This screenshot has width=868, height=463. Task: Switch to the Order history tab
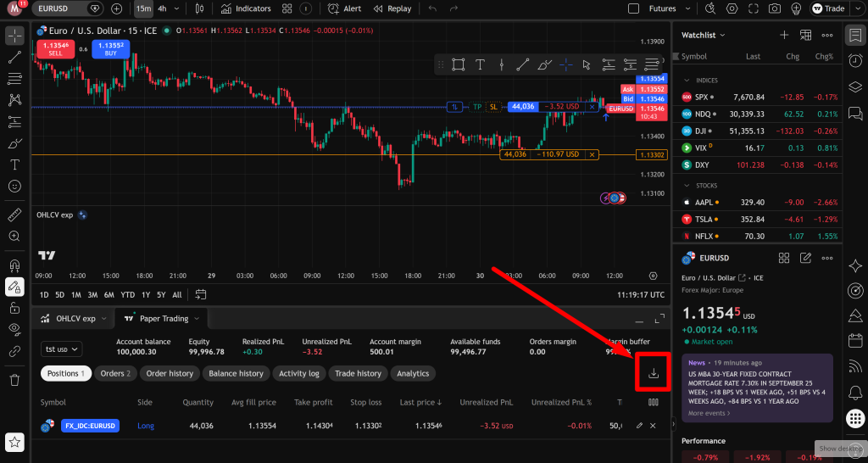(170, 373)
